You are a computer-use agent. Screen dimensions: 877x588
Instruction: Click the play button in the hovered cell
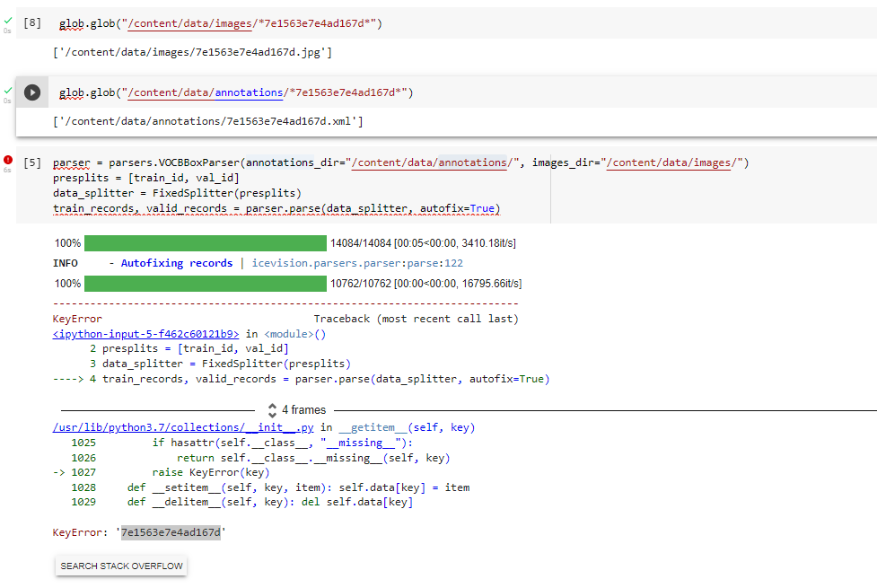tap(32, 91)
